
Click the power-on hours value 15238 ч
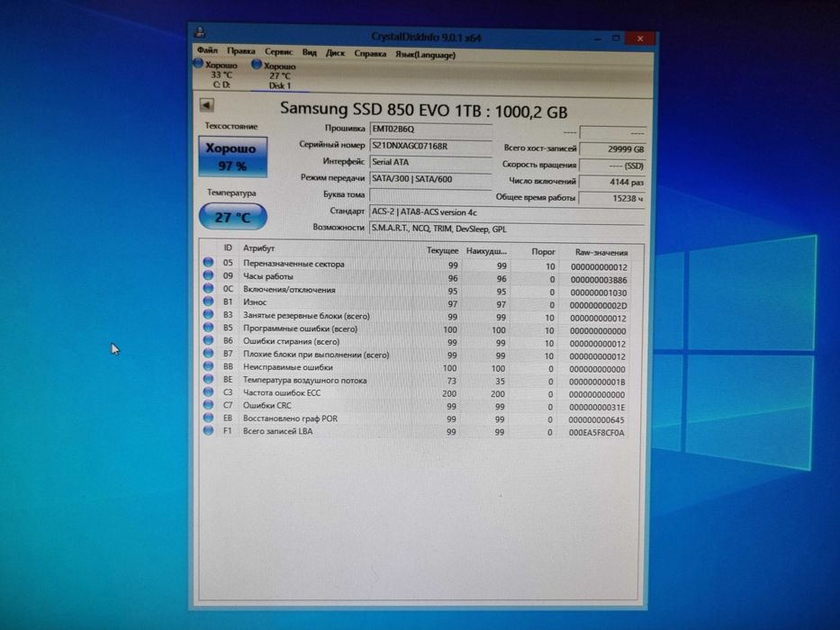pyautogui.click(x=612, y=198)
